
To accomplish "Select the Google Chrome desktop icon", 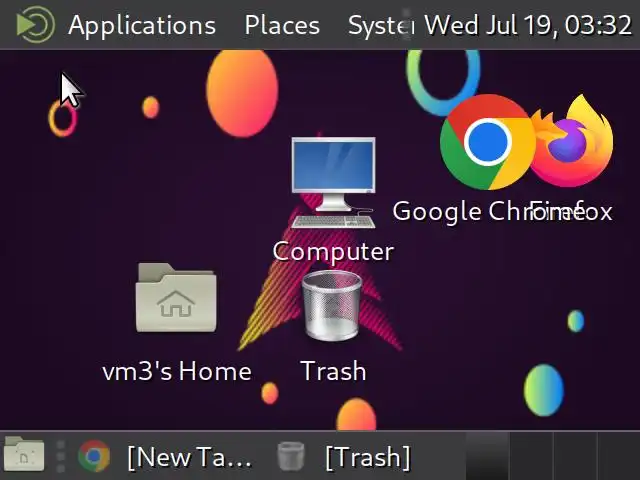I will point(487,142).
